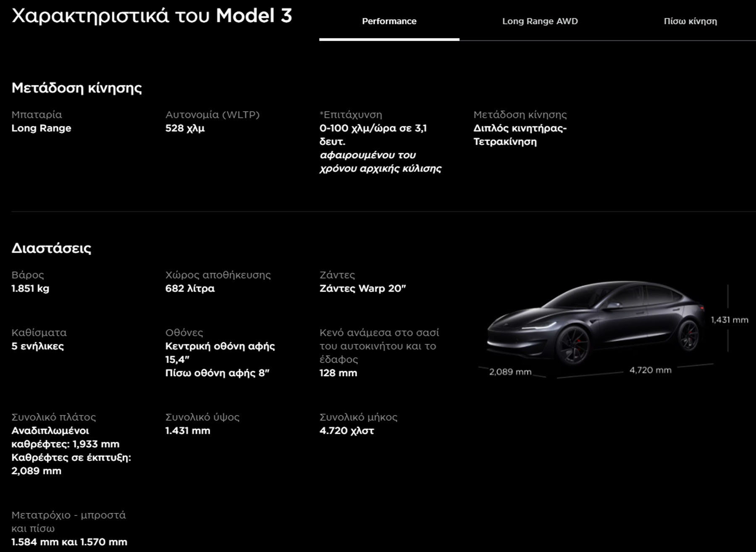Click the 1.851 kg weight value
756x552 pixels.
point(30,289)
